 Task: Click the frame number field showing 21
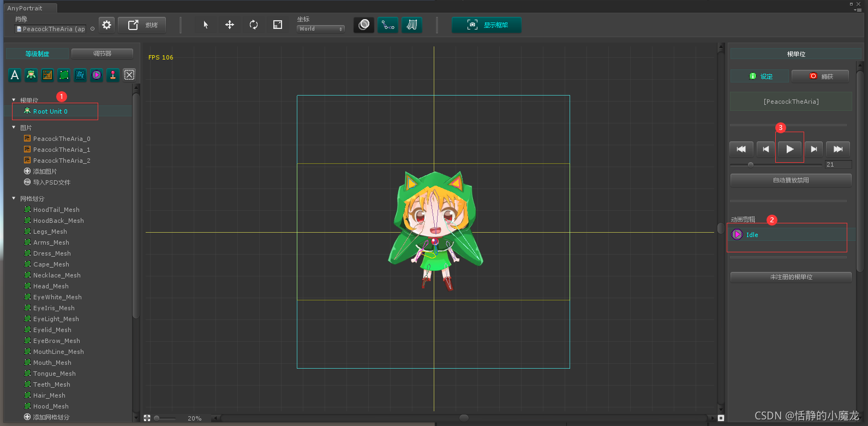coord(838,164)
